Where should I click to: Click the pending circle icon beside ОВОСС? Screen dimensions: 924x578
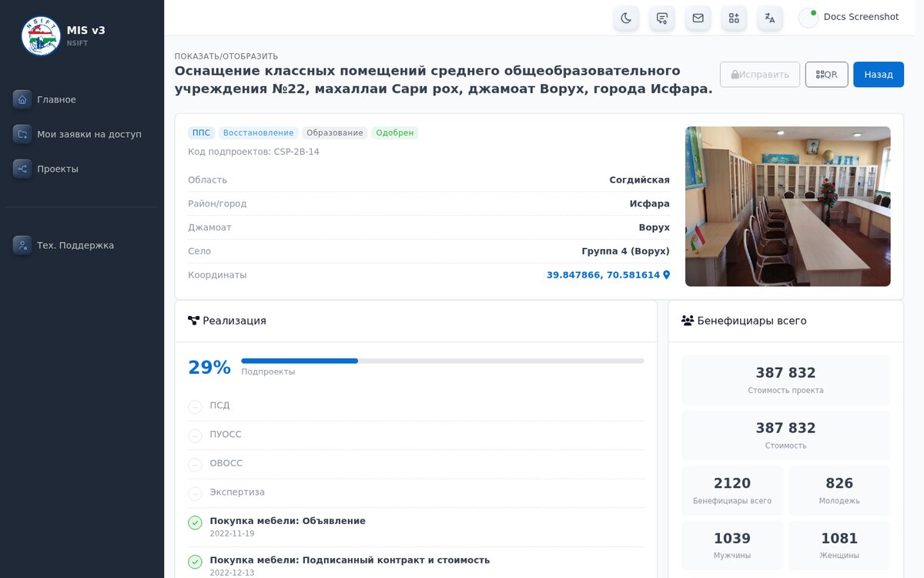pyautogui.click(x=195, y=465)
